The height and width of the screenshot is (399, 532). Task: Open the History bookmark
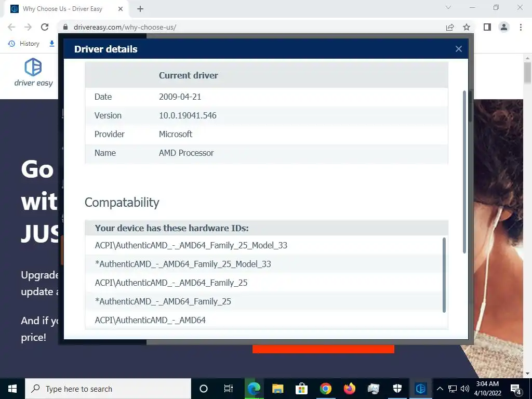(x=24, y=44)
